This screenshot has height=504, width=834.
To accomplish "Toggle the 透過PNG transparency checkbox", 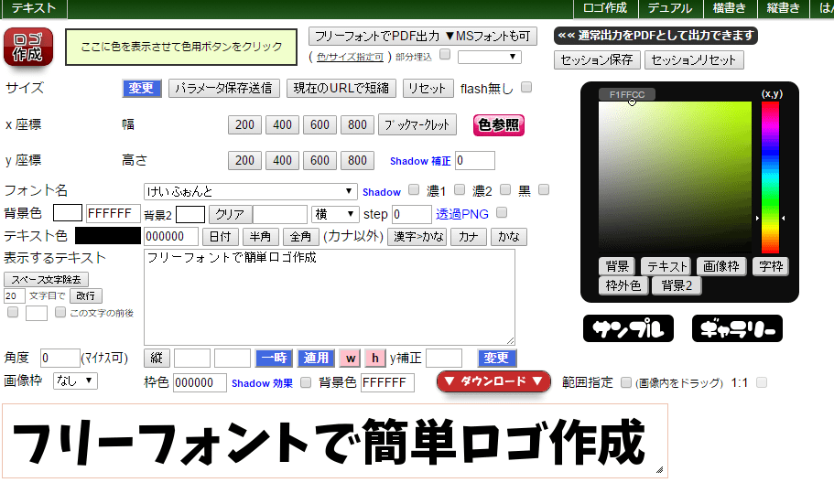I will point(501,213).
